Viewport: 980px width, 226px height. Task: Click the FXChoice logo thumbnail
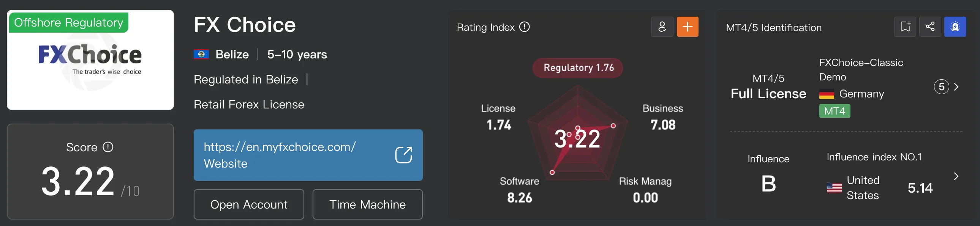click(90, 60)
